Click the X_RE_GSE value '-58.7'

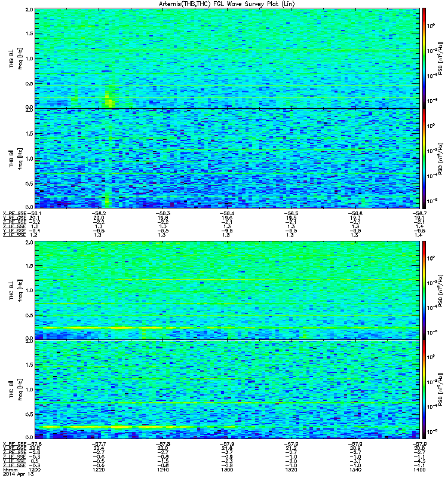pyautogui.click(x=420, y=213)
